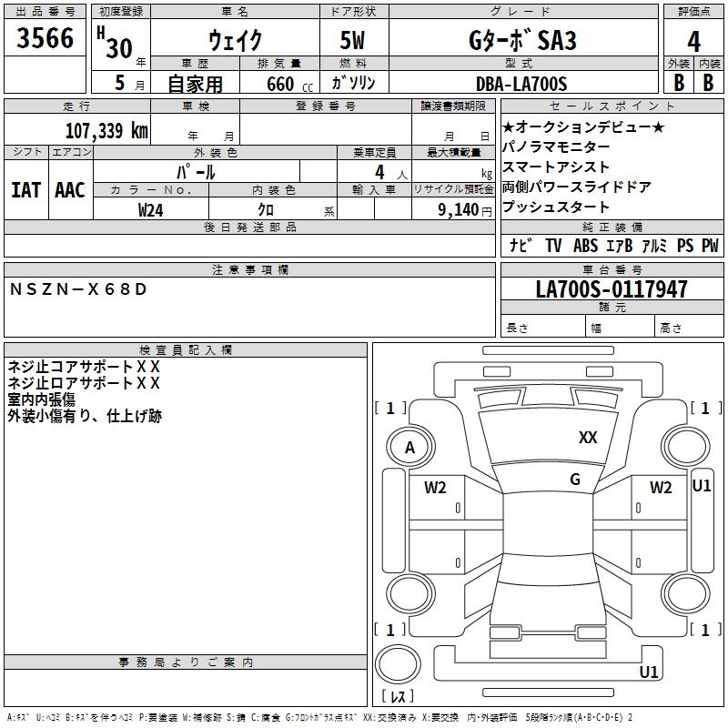Screen dimensions: 728x728
Task: Select the sales point ★オークションデビュー★
Action: [583, 126]
